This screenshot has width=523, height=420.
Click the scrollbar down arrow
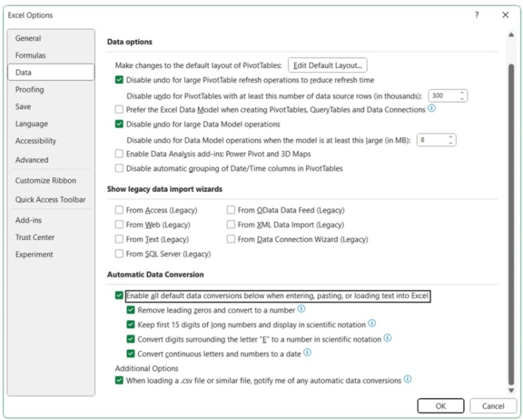point(510,391)
